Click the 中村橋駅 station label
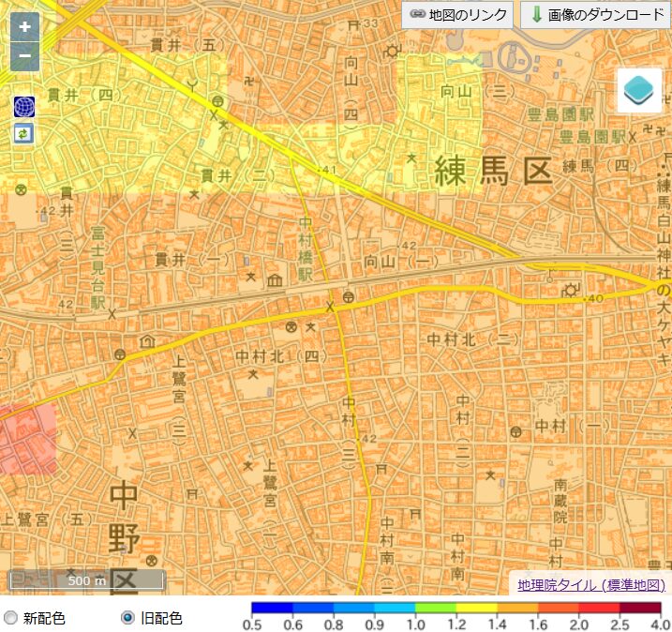The image size is (672, 632). [x=305, y=248]
